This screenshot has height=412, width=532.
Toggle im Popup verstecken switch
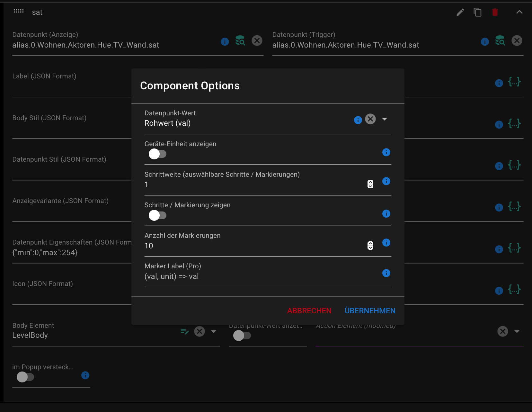click(25, 377)
